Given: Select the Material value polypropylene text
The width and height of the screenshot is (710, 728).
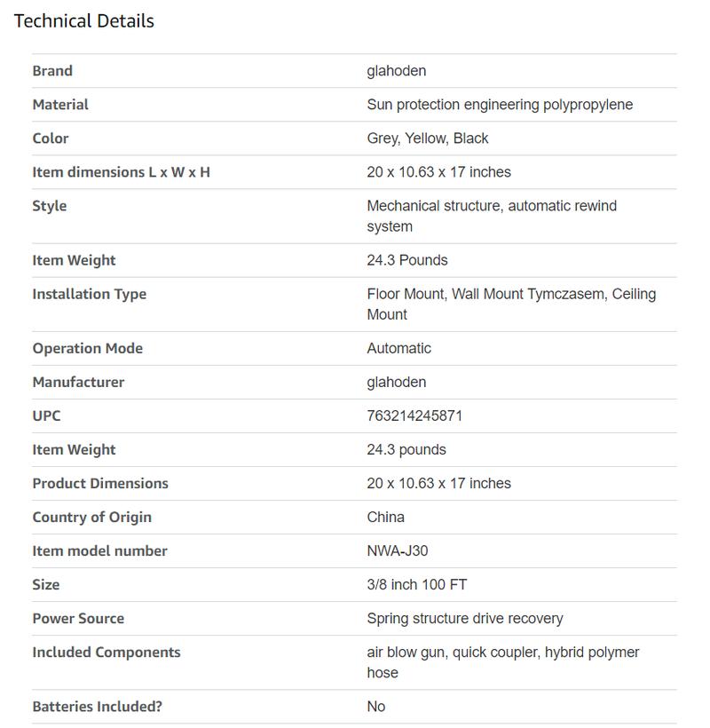Looking at the screenshot, I should pos(500,105).
